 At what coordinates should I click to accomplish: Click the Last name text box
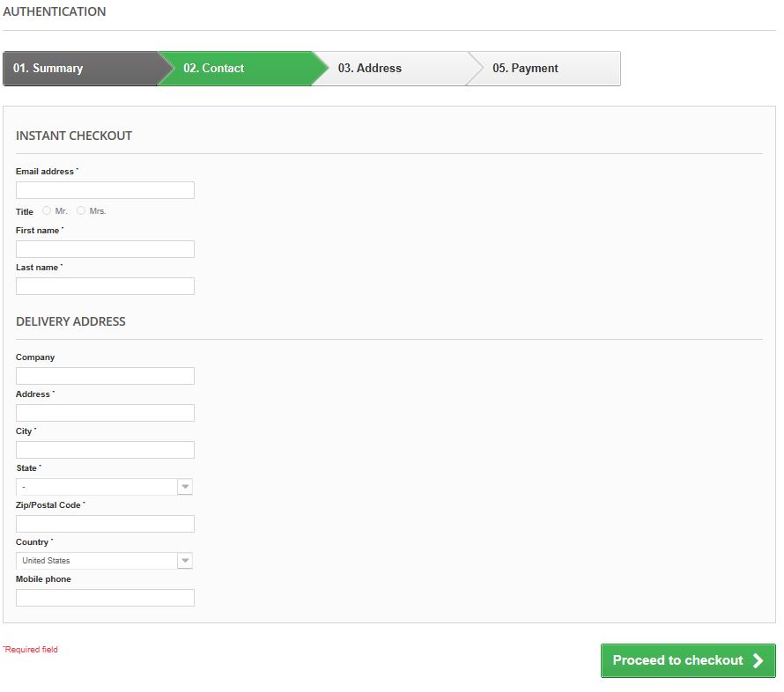click(x=105, y=286)
